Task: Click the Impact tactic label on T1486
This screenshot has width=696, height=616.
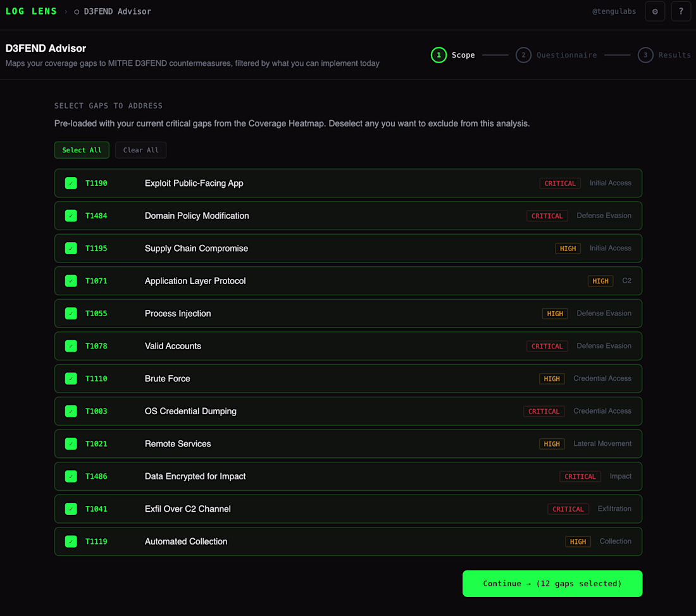Action: click(x=621, y=476)
